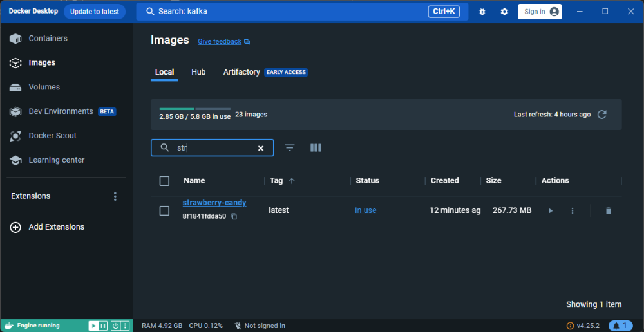644x332 pixels.
Task: Click the global Search: kafka bar
Action: point(302,12)
